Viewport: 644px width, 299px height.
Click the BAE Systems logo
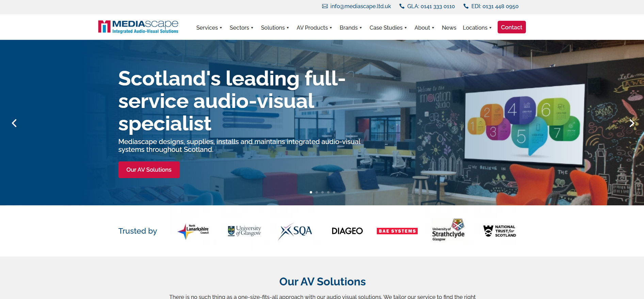click(397, 231)
